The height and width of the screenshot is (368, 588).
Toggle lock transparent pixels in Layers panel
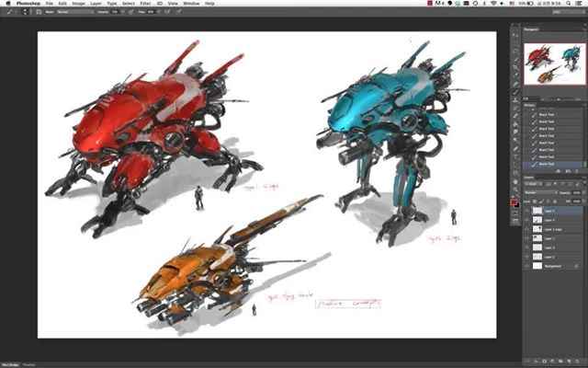coord(535,201)
